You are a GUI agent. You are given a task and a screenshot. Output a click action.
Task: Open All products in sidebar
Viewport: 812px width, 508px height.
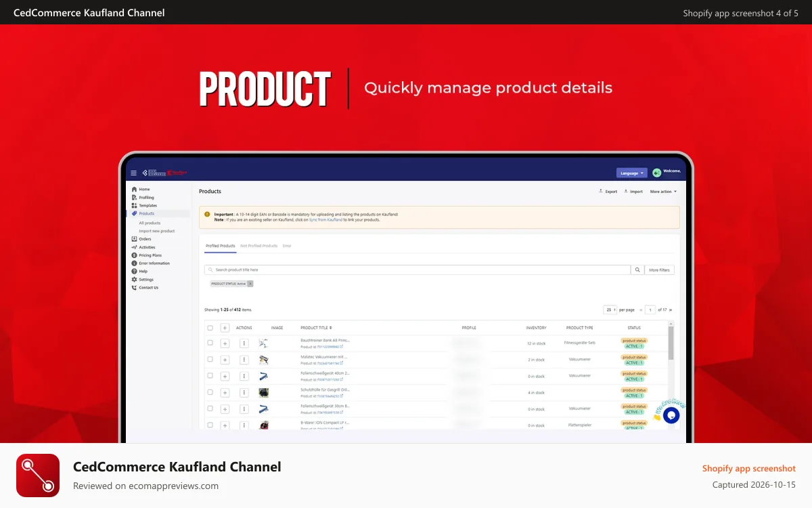(150, 223)
